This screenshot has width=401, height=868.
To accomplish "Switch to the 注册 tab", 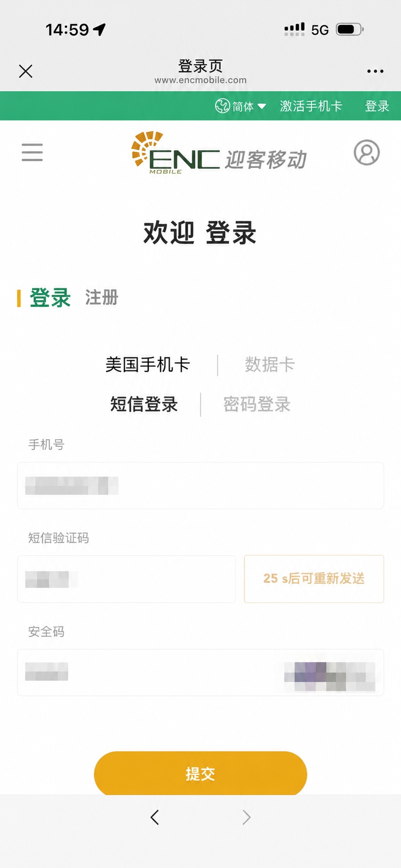I will [x=102, y=298].
